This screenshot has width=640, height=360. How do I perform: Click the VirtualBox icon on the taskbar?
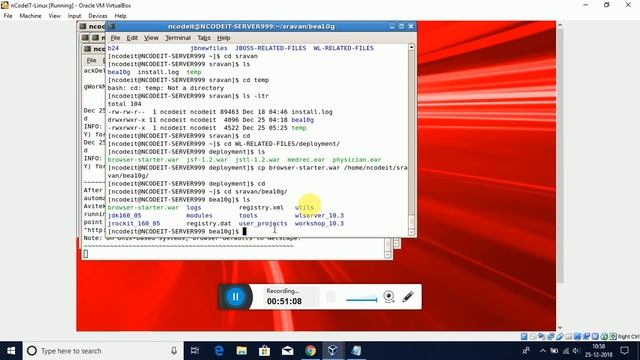(333, 351)
